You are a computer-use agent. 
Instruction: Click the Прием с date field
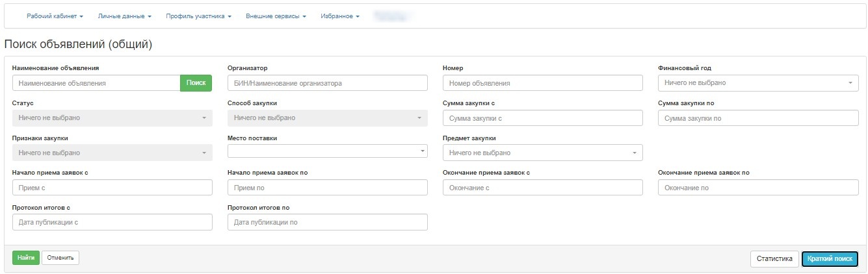tap(112, 187)
